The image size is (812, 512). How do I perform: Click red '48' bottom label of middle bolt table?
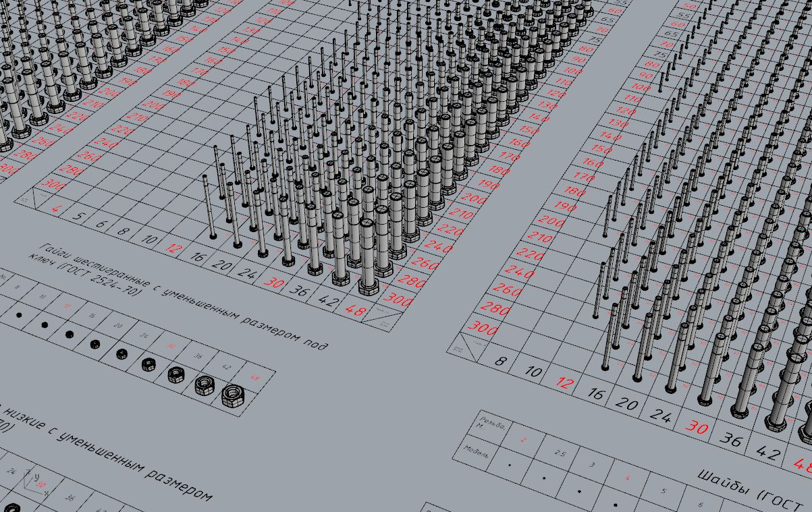[x=357, y=310]
